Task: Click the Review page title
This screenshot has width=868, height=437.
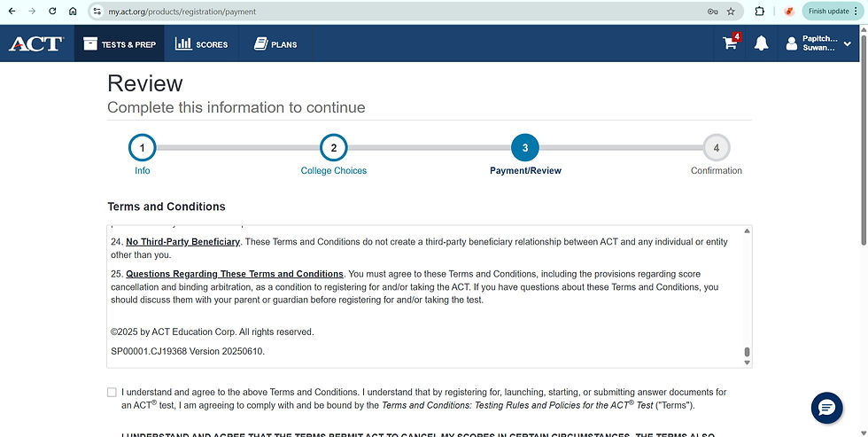Action: (x=145, y=83)
